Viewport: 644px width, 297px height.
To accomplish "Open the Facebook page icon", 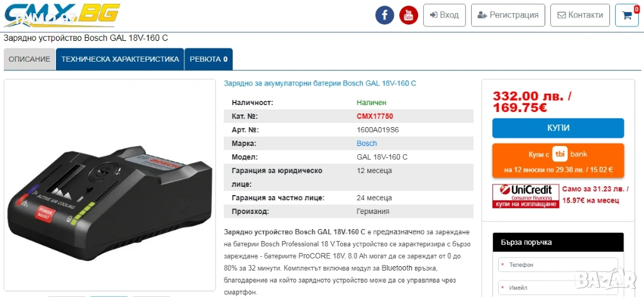I will 384,15.
